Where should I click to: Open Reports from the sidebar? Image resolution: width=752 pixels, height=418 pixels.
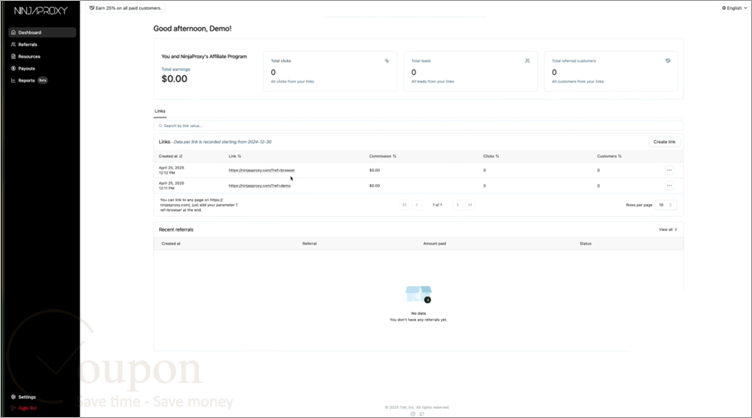(42, 81)
